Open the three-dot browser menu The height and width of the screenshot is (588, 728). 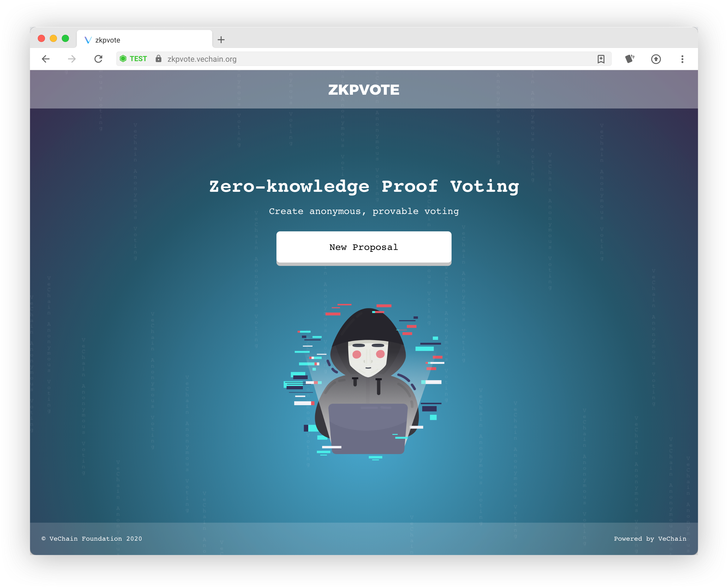pyautogui.click(x=682, y=59)
